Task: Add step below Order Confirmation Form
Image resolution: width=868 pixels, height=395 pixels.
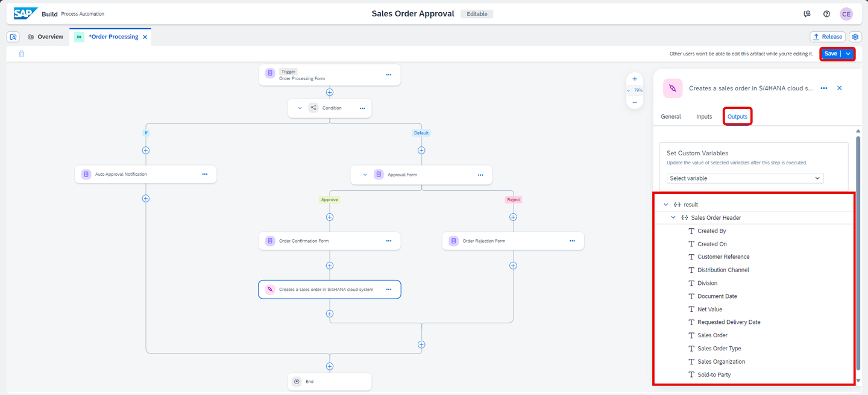Action: [x=330, y=266]
